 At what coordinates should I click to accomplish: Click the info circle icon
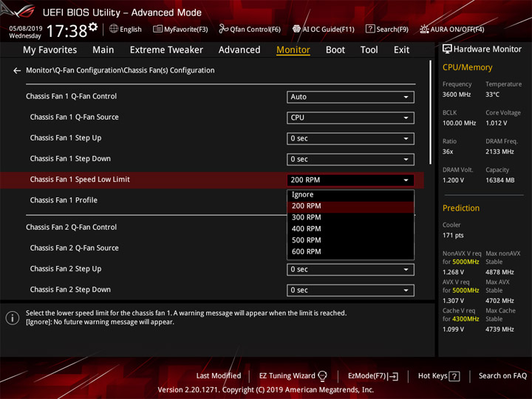(13, 318)
